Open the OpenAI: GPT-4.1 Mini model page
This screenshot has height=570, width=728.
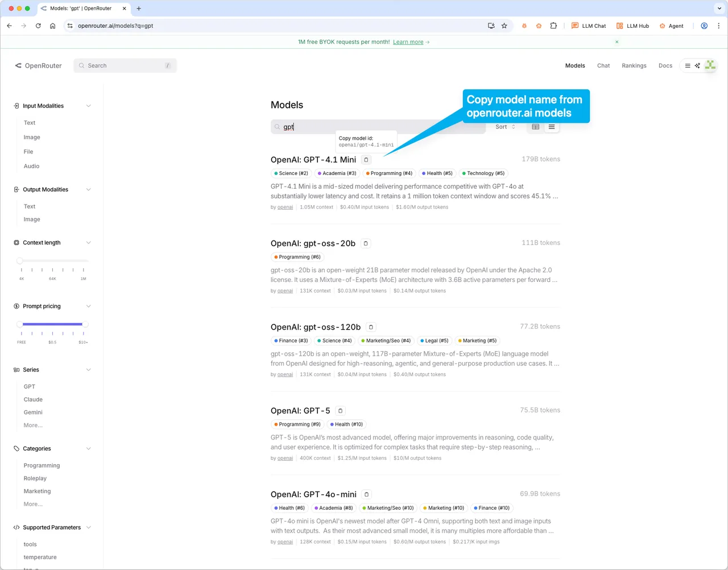(x=313, y=160)
